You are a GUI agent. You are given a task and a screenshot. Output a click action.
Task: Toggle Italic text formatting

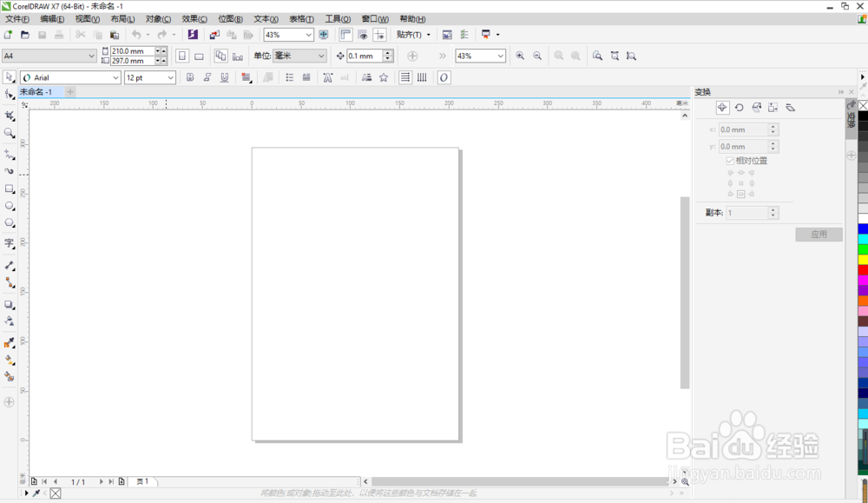[207, 77]
